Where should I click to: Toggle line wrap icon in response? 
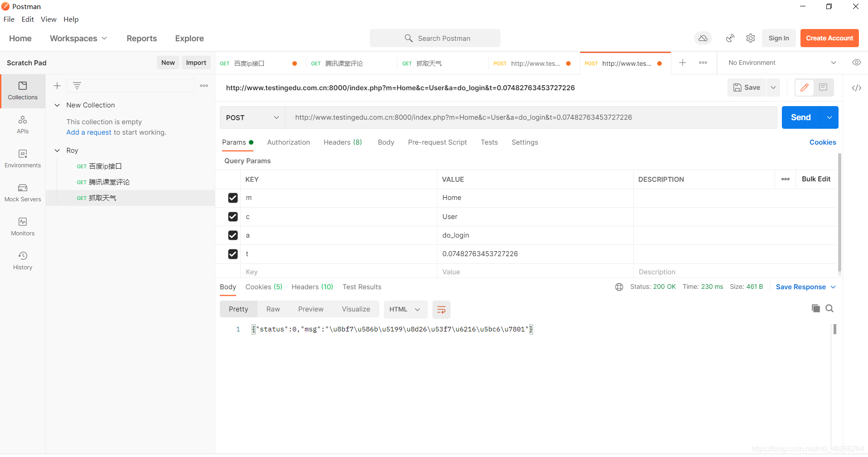point(441,310)
